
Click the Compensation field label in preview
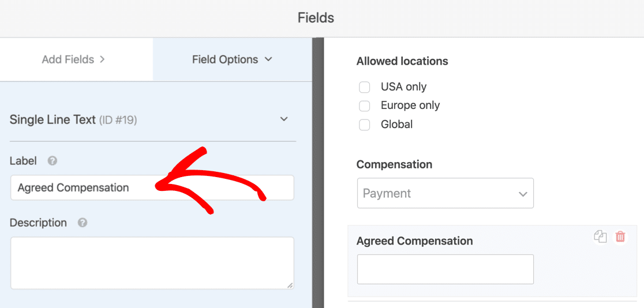(394, 165)
